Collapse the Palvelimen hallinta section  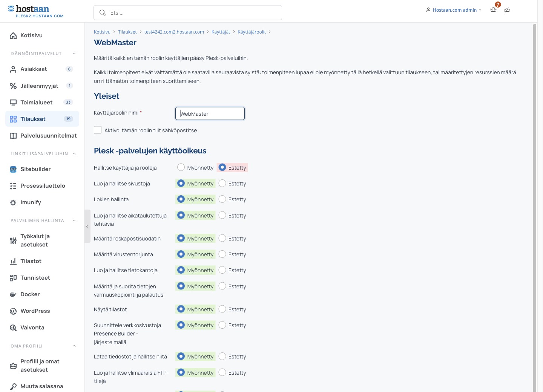click(74, 220)
